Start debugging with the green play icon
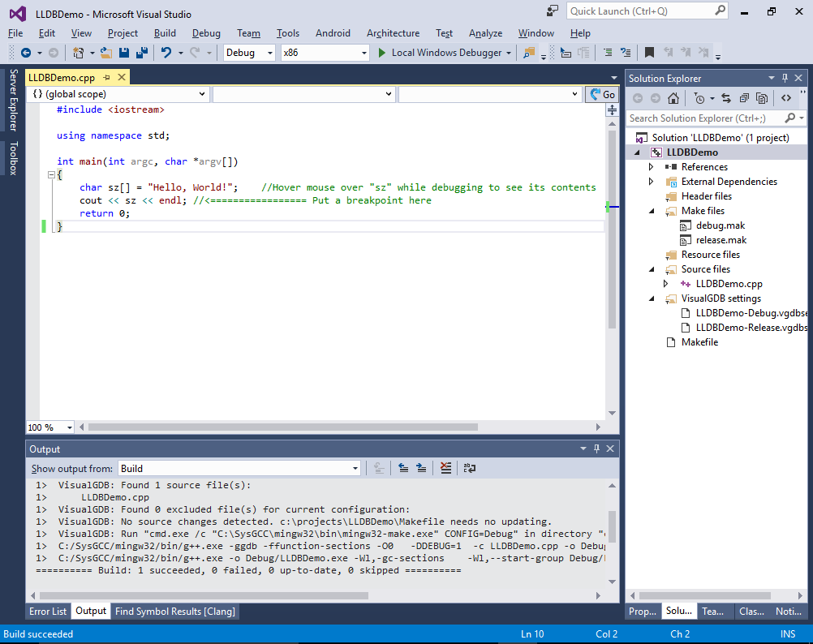The image size is (813, 644). 381,53
